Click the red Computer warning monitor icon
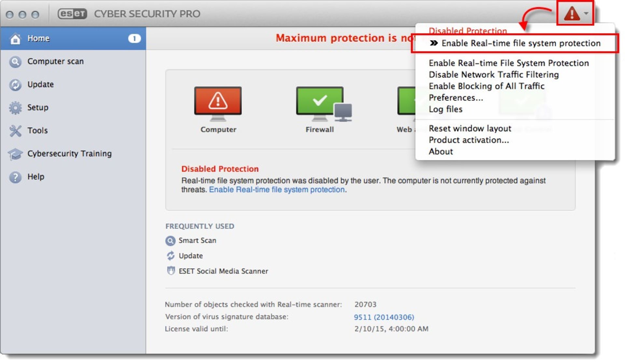The image size is (625, 364). point(218,104)
